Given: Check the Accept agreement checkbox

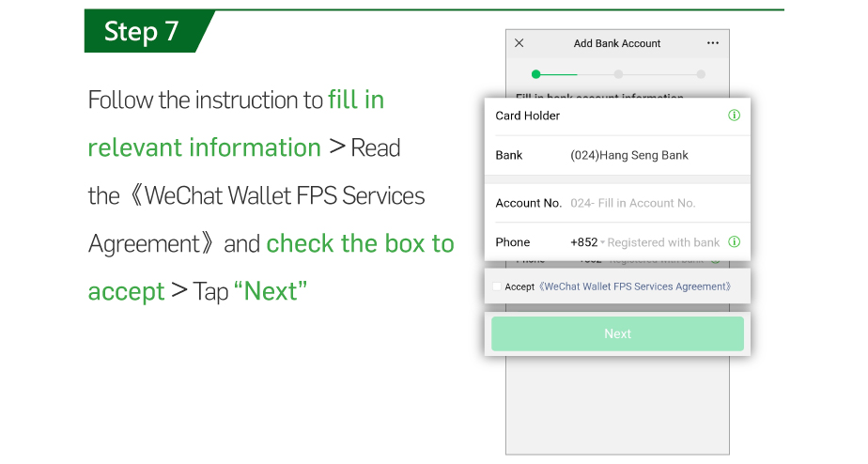Looking at the screenshot, I should [x=497, y=286].
